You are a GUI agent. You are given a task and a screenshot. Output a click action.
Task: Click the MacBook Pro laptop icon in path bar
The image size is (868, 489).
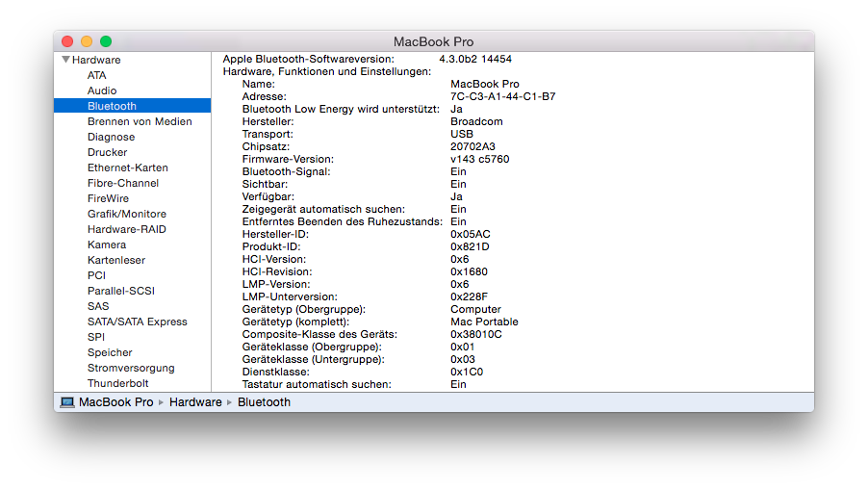click(67, 402)
